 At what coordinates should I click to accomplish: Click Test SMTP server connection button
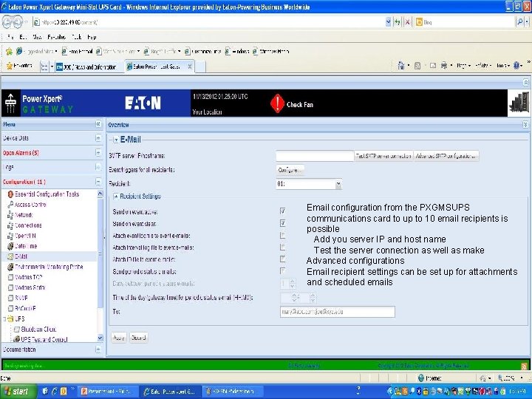(x=383, y=156)
